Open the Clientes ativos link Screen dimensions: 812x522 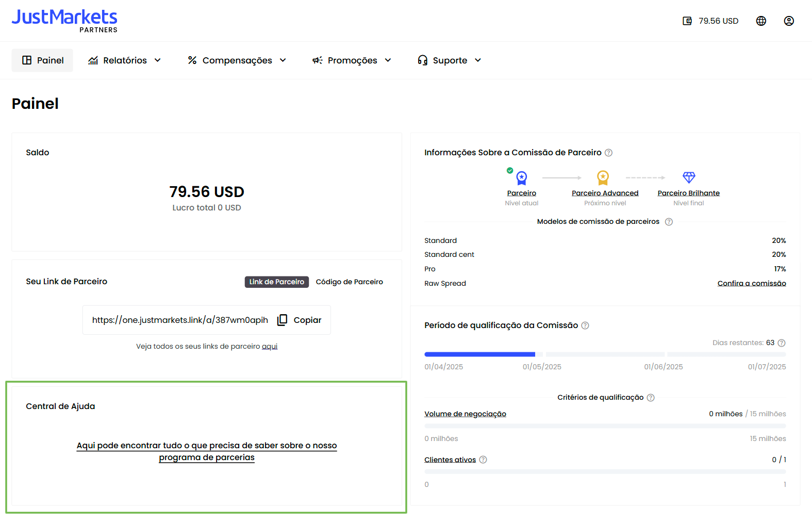click(x=450, y=460)
